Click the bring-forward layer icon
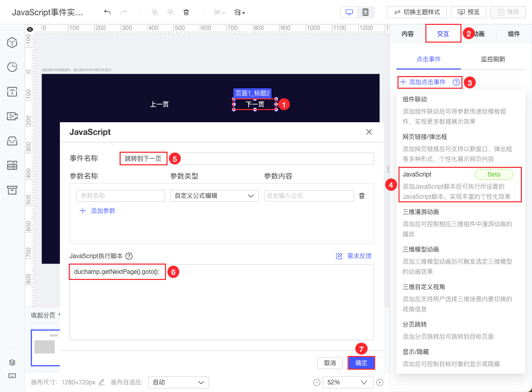The height and width of the screenshot is (392, 532). click(155, 12)
